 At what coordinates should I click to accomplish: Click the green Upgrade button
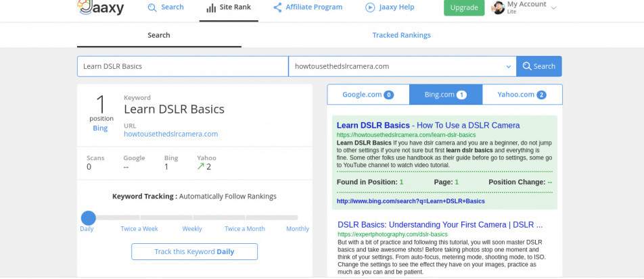click(464, 8)
